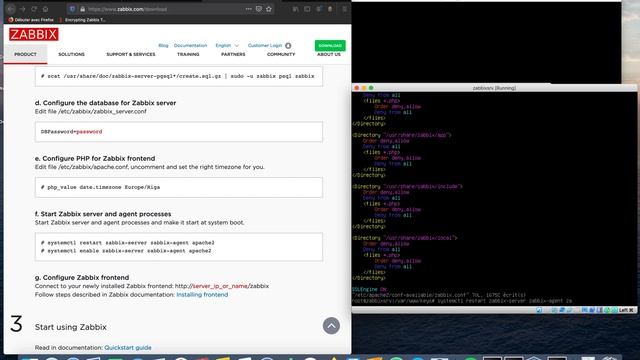
Task: Click the ZABBIX logo
Action: pos(33,34)
